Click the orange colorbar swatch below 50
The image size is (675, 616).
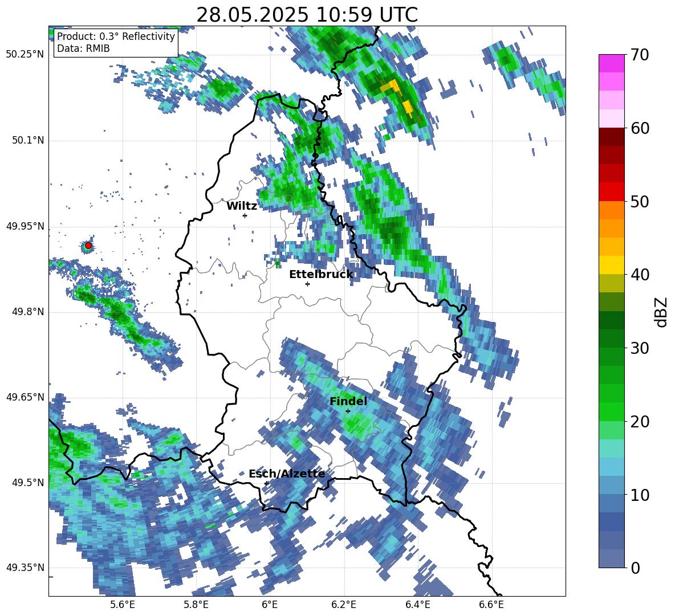tap(611, 210)
